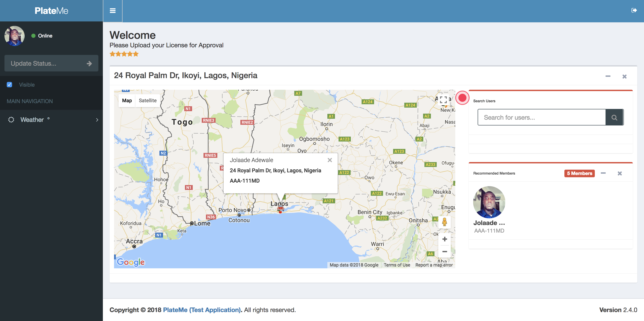Click the red pulsing record indicator
Screen dimensions: 644x321
tap(462, 98)
